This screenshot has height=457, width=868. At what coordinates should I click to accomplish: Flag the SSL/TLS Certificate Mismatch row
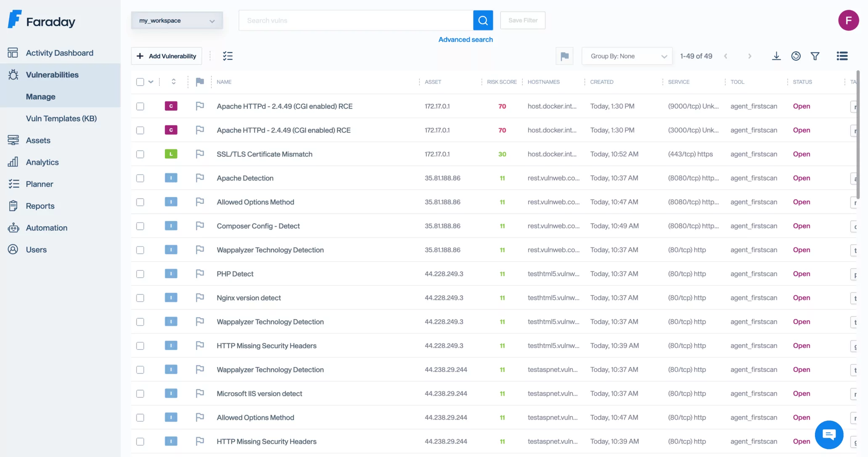click(200, 154)
